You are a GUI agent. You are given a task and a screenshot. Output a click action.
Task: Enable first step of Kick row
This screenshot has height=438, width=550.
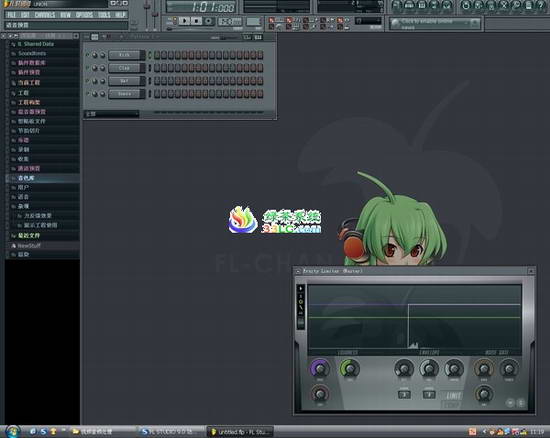(157, 55)
